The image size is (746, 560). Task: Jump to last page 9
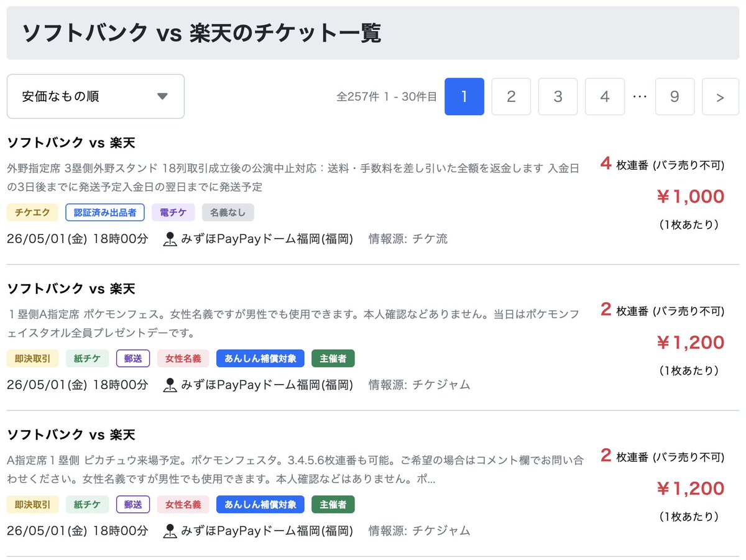click(675, 96)
